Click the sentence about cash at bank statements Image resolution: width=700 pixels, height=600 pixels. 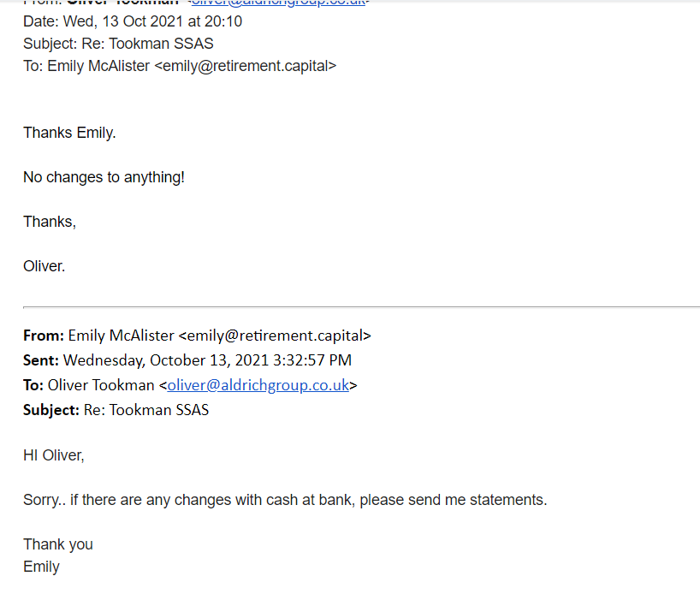pos(285,500)
